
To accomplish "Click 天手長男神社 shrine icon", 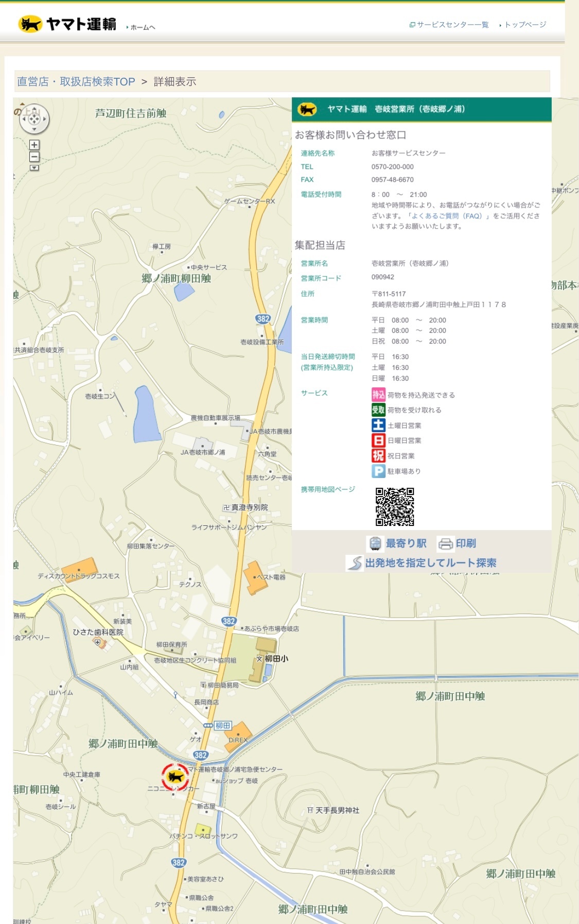I will click(x=310, y=810).
